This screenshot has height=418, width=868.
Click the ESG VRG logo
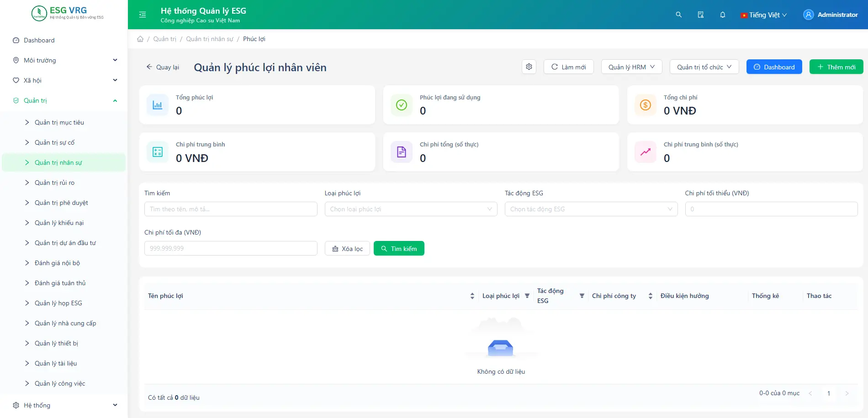(x=68, y=13)
